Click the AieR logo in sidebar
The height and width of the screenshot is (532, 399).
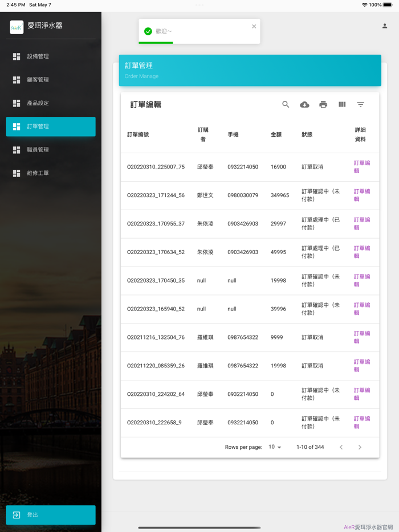click(17, 27)
